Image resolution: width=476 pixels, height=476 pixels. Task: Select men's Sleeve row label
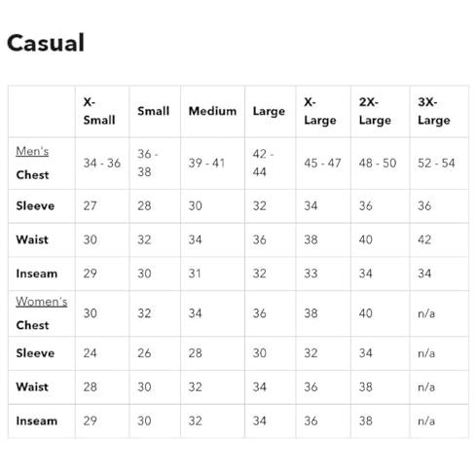click(35, 205)
